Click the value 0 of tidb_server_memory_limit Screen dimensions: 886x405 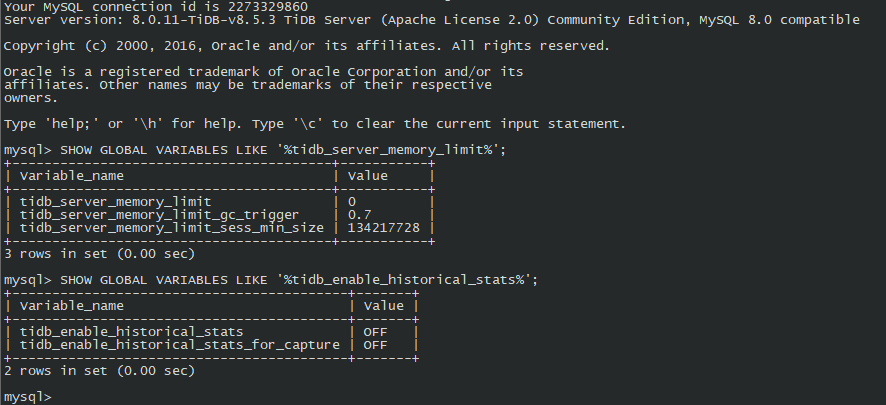[x=352, y=201]
